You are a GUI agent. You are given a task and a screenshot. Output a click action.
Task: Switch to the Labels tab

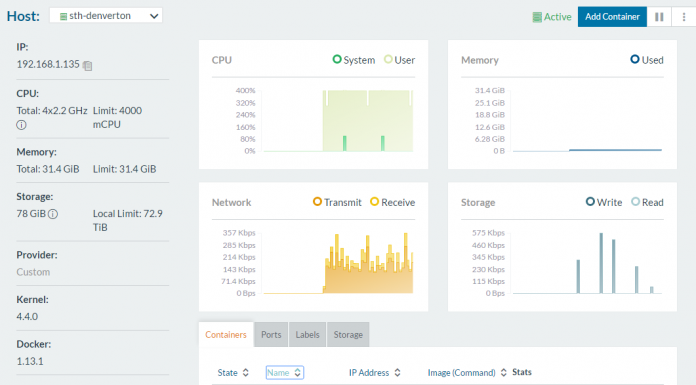click(x=308, y=335)
